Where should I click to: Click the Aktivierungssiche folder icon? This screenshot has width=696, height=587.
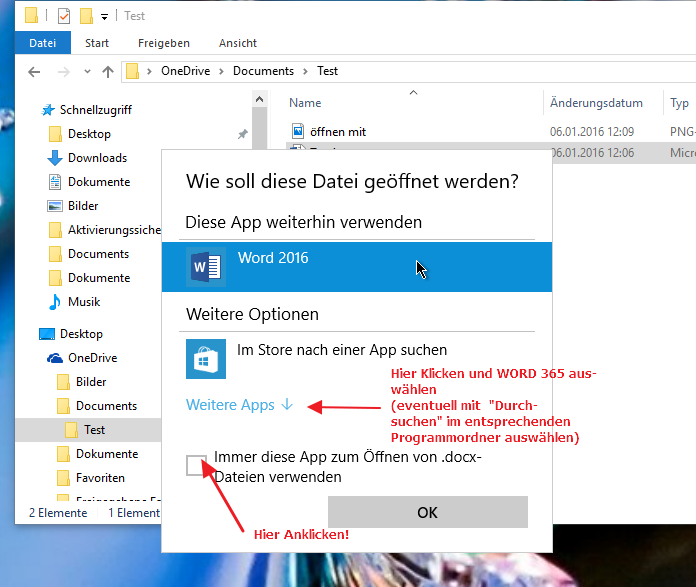point(55,230)
